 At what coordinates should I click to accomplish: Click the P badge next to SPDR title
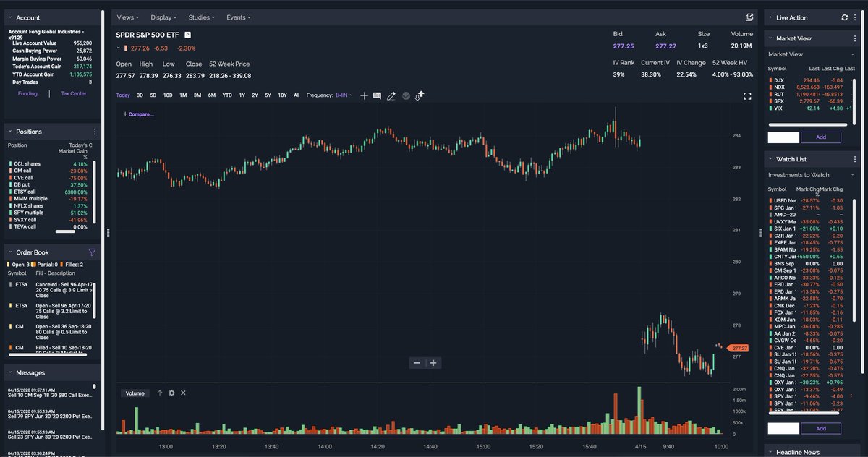tap(187, 34)
